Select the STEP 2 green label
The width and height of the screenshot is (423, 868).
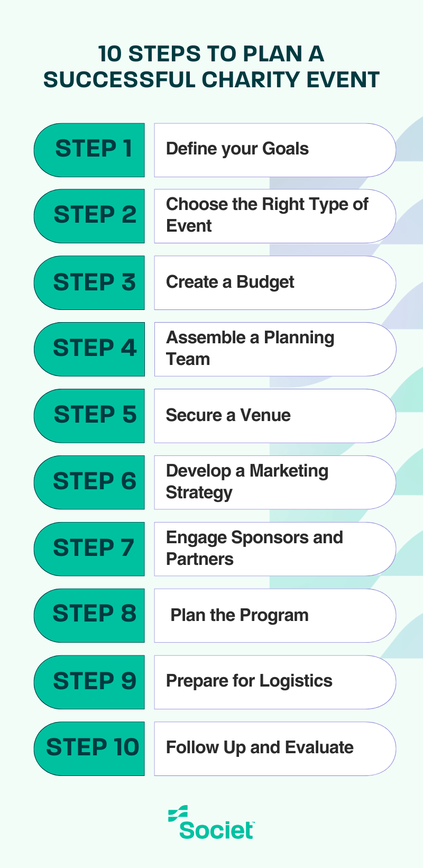point(90,216)
